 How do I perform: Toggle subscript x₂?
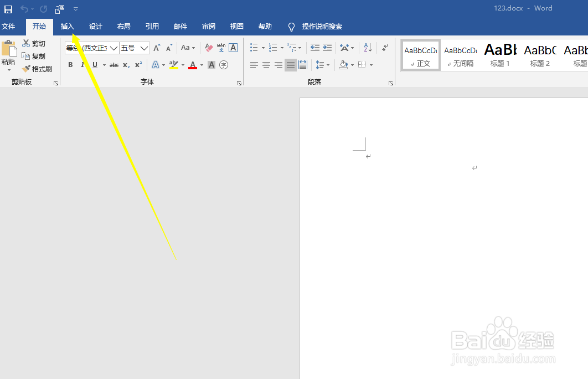click(x=126, y=65)
